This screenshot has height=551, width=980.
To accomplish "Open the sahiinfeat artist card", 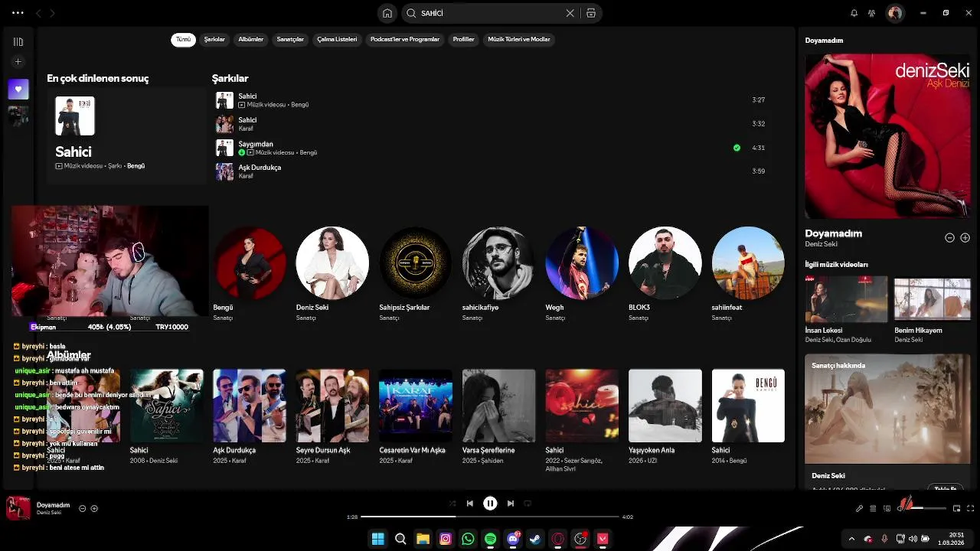I will (x=748, y=273).
